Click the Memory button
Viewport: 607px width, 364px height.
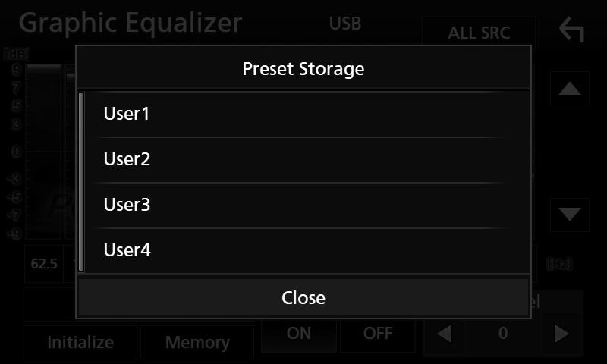coord(197,342)
